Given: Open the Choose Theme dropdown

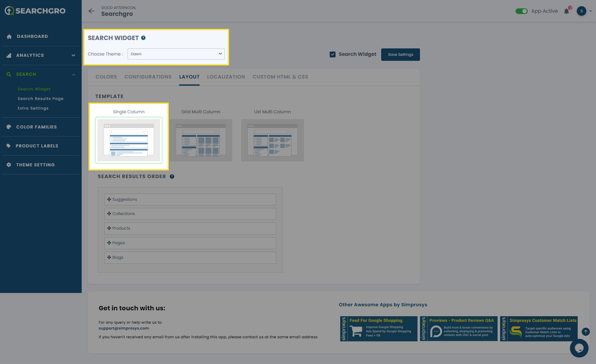Looking at the screenshot, I should click(176, 54).
